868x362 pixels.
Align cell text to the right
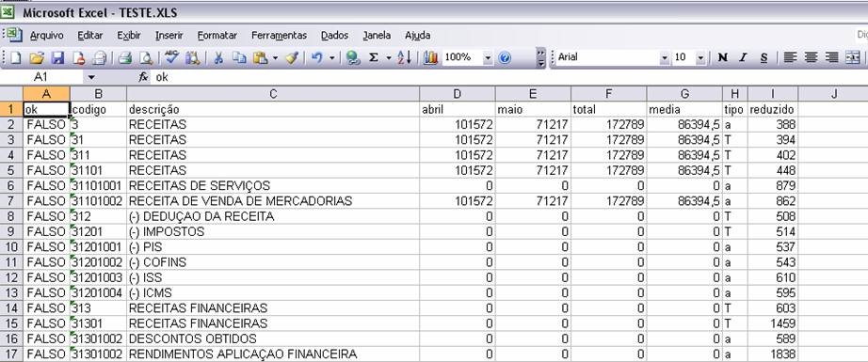[x=831, y=57]
